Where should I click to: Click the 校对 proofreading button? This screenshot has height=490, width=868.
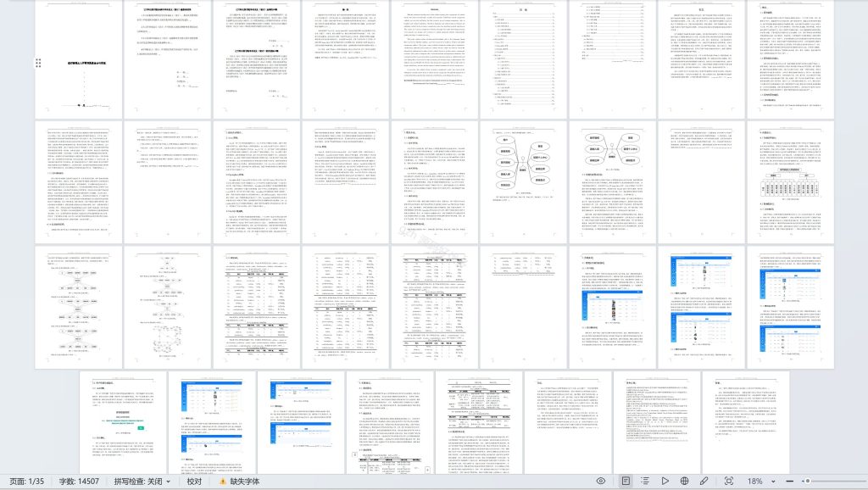(194, 481)
